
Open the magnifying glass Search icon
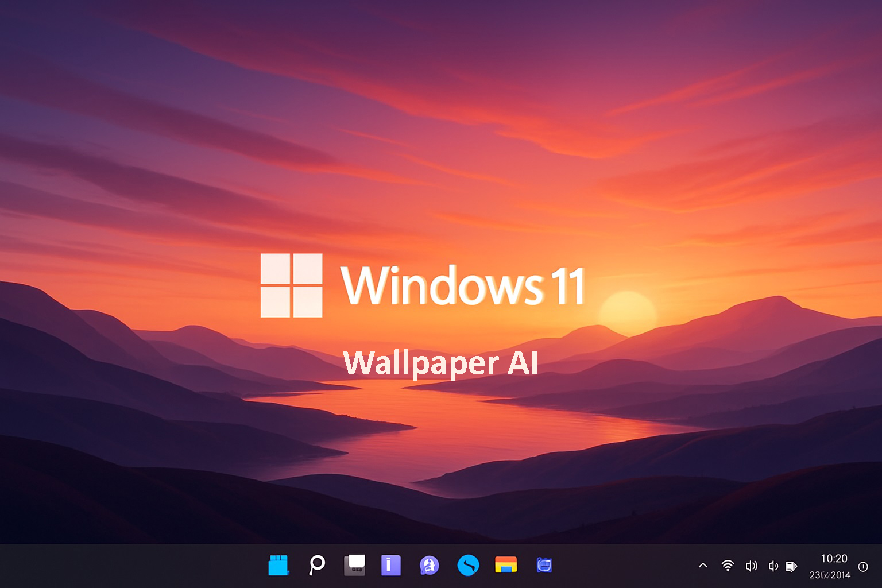coord(316,565)
